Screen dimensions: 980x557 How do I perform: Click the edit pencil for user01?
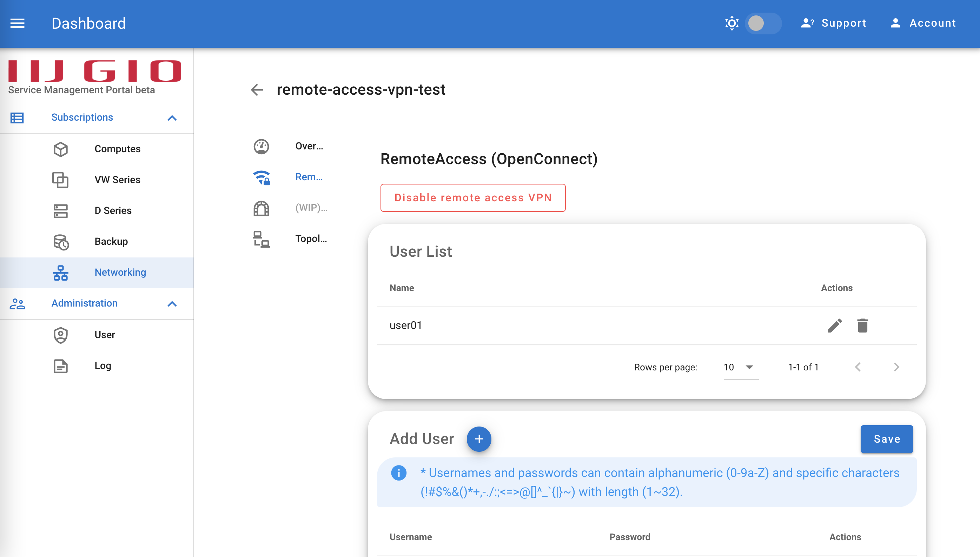pos(835,326)
